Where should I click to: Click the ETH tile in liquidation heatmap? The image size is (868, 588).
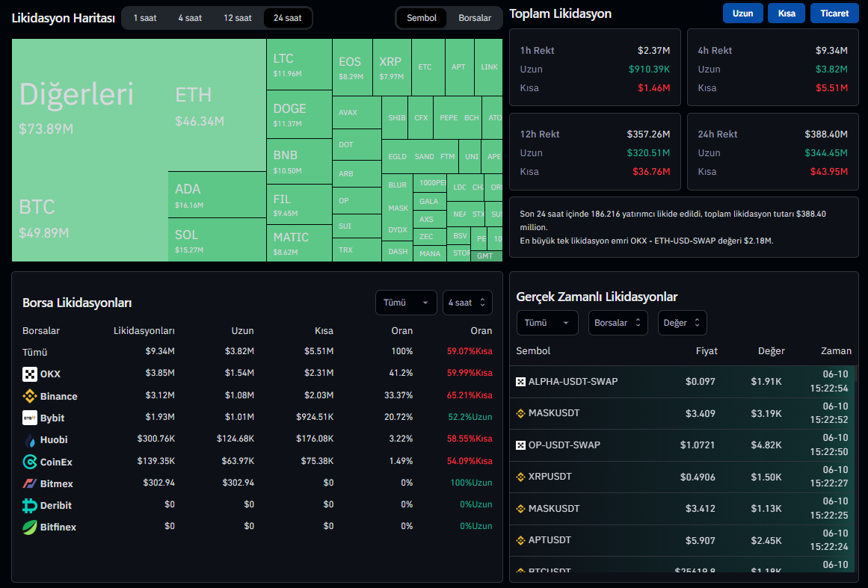tap(217, 105)
